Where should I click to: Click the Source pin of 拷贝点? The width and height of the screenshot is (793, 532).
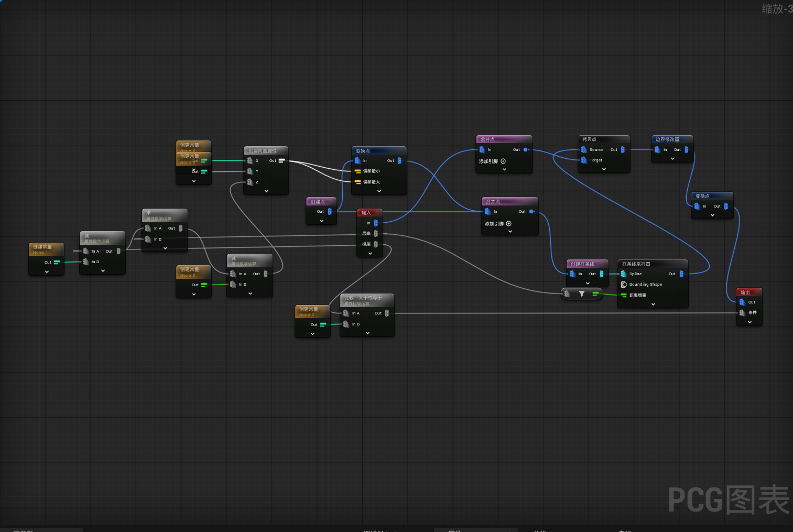click(584, 150)
